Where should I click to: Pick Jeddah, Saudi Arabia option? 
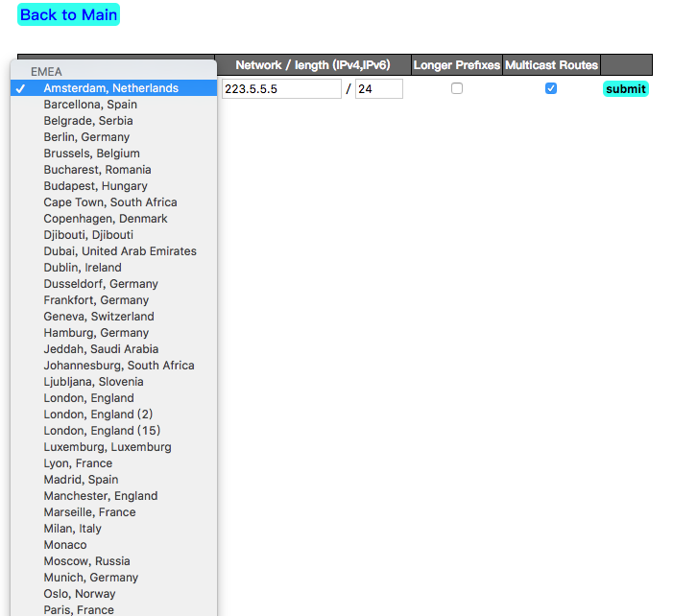click(101, 349)
